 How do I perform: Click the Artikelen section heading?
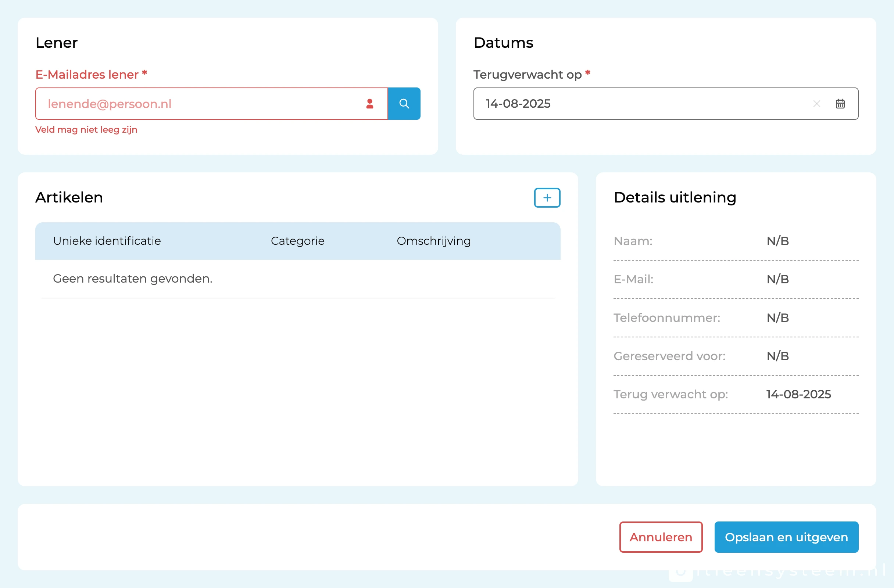tap(69, 197)
